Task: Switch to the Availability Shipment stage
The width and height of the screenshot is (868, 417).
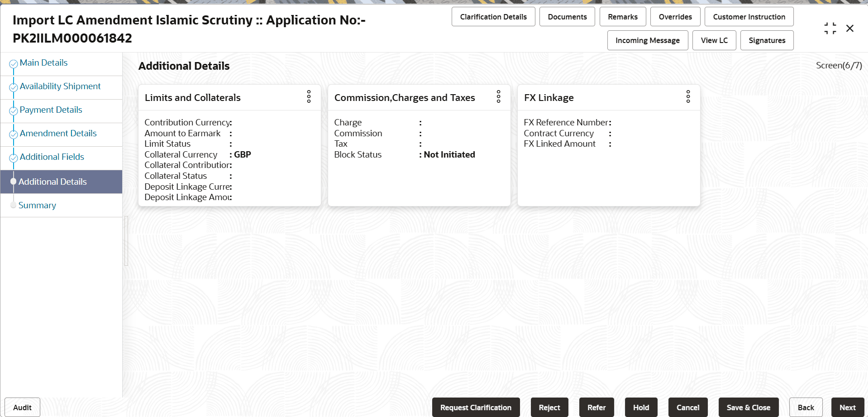Action: 60,86
